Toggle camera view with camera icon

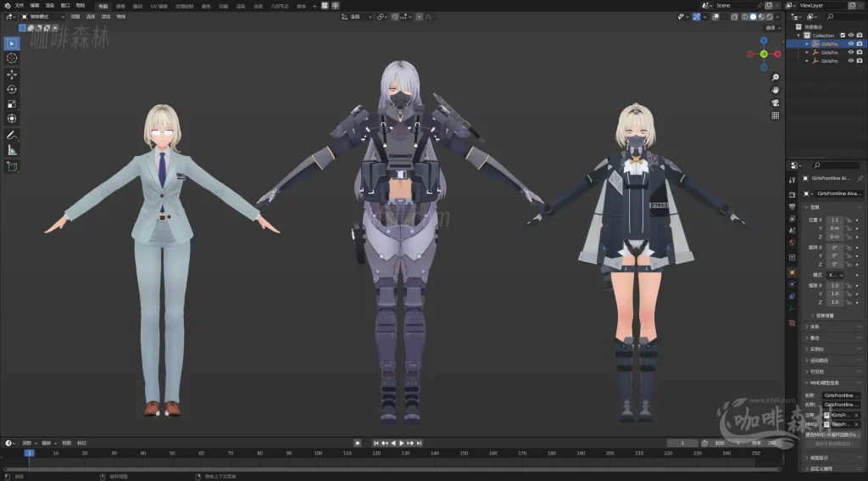tap(776, 103)
